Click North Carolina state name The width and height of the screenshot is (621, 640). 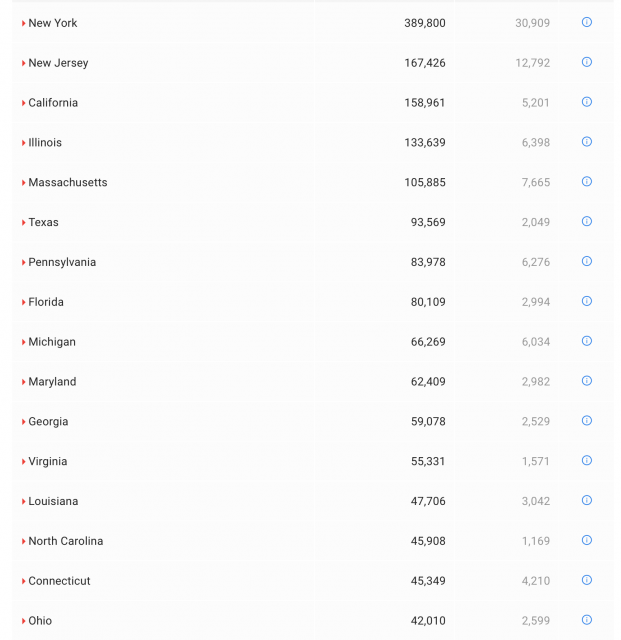[x=65, y=541]
